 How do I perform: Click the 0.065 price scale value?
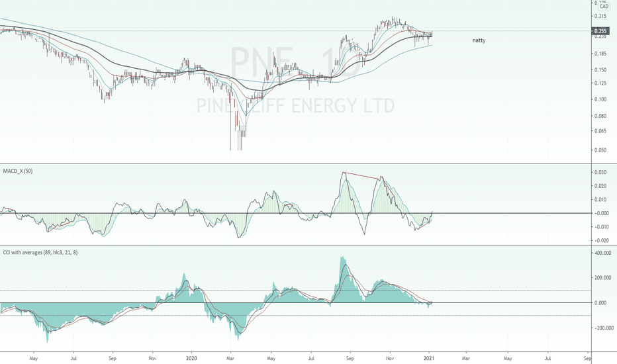[600, 130]
